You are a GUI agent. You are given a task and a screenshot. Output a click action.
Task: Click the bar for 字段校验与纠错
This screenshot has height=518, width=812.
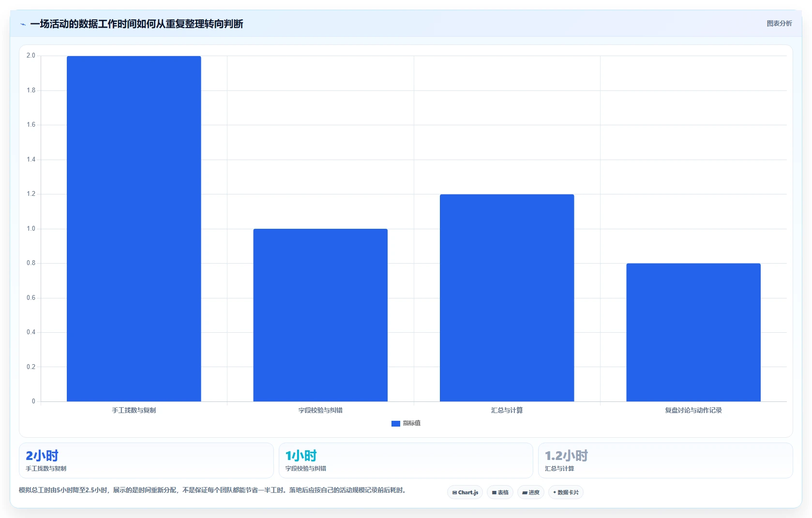[x=320, y=315]
